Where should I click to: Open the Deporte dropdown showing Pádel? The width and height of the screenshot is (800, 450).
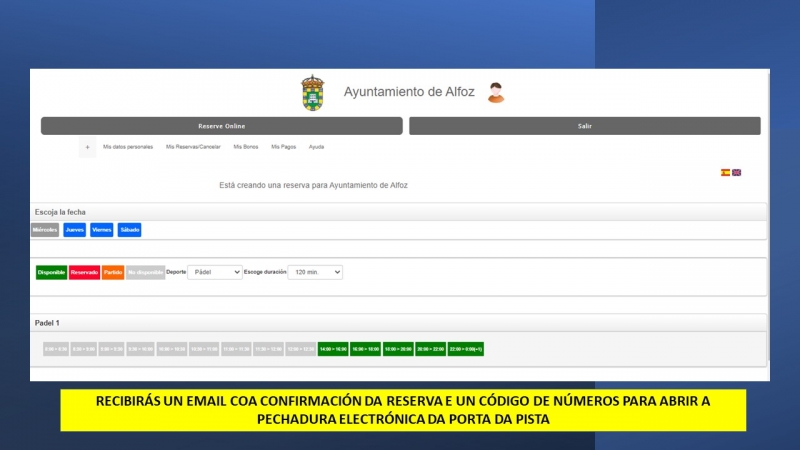[x=215, y=272]
